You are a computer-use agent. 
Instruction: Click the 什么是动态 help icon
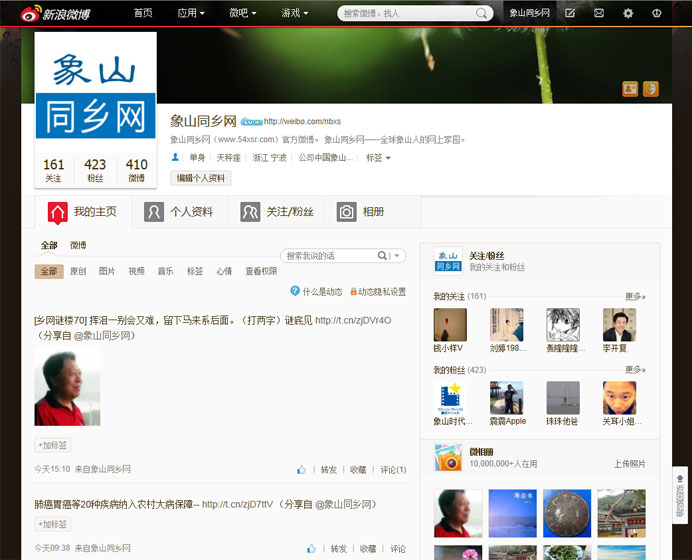tap(295, 291)
